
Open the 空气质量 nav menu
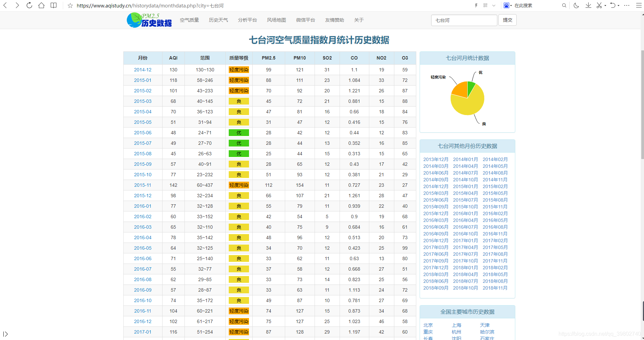click(x=189, y=20)
